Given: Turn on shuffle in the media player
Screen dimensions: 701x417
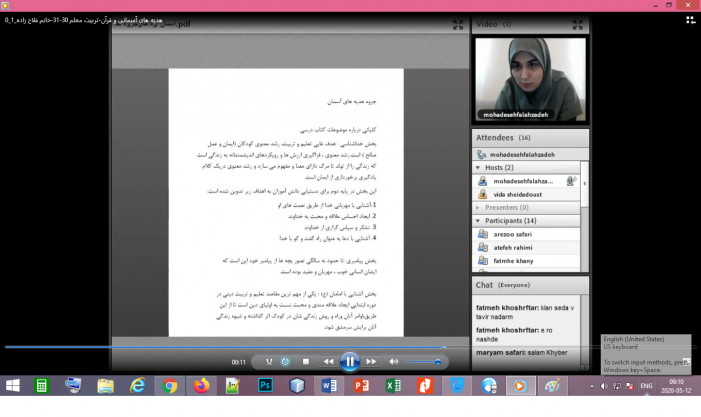Looking at the screenshot, I should (269, 362).
